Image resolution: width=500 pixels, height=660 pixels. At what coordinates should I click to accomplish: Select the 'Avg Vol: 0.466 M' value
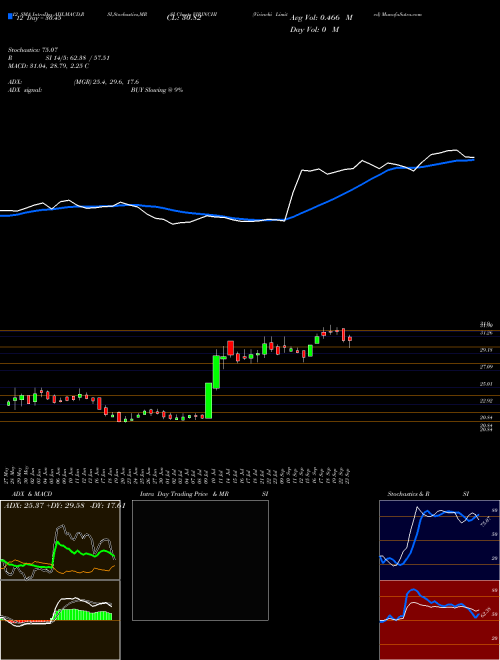pyautogui.click(x=321, y=18)
